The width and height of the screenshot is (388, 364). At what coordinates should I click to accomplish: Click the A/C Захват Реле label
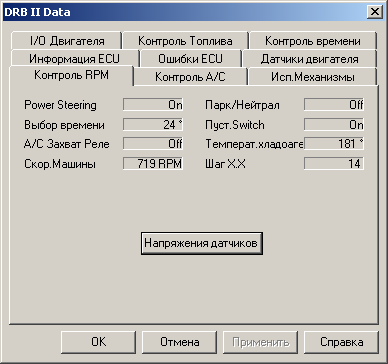[67, 144]
